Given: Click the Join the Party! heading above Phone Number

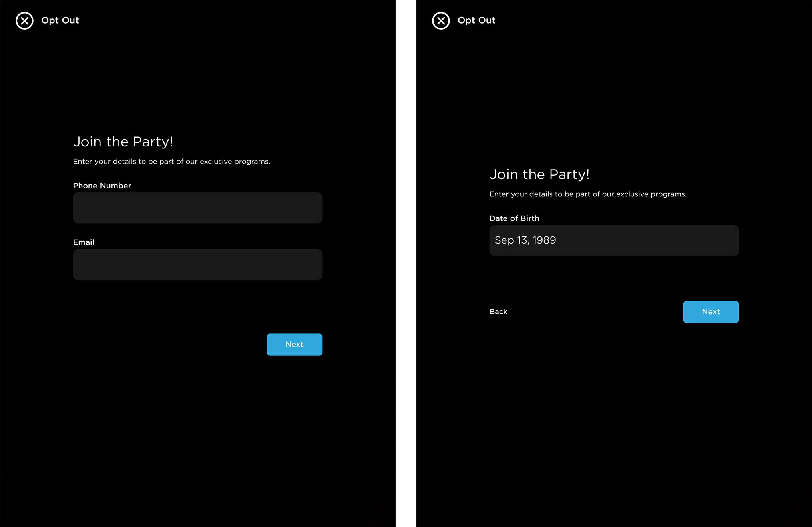Looking at the screenshot, I should point(123,142).
